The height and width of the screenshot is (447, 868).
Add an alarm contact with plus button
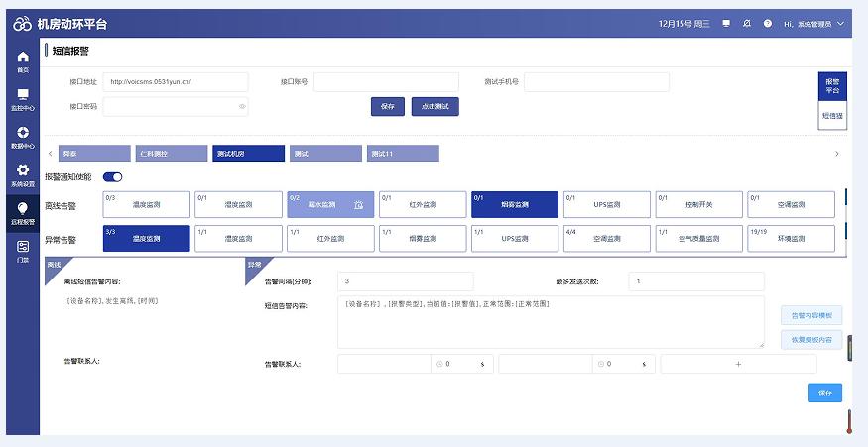point(738,364)
